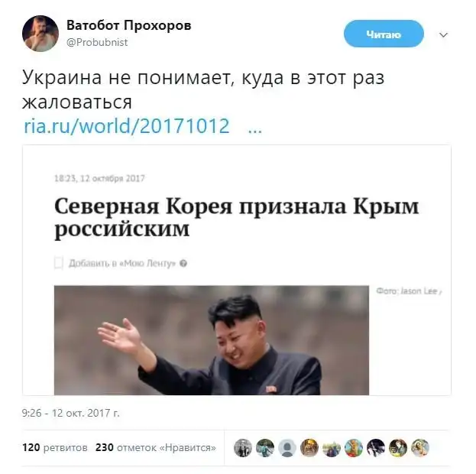The height and width of the screenshot is (474, 476).
Task: Open the second liker avatar icon
Action: [265, 448]
